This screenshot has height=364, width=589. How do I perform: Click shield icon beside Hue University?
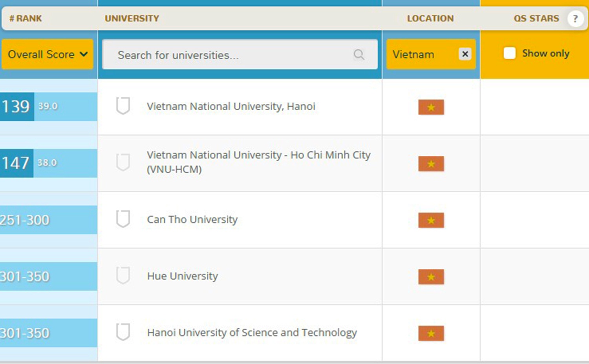(x=123, y=275)
